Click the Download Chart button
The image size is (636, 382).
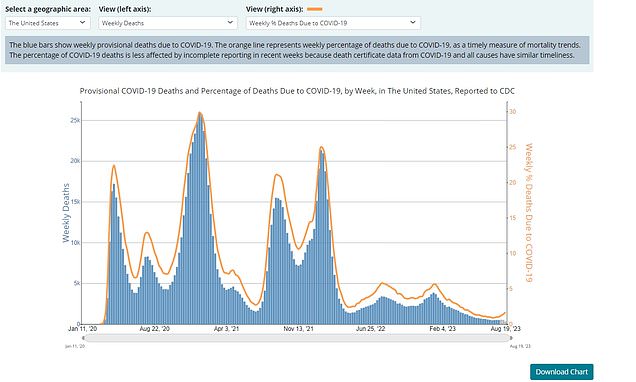(x=561, y=372)
